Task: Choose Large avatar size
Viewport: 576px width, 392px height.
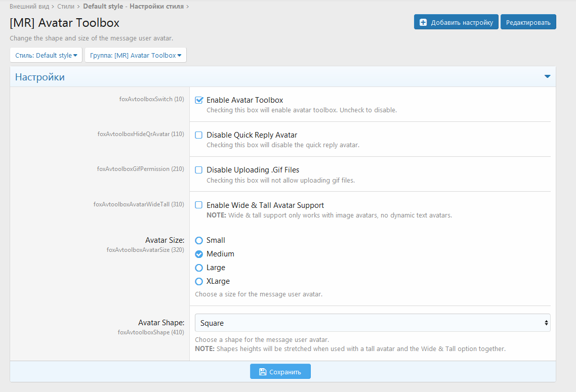Action: (199, 268)
